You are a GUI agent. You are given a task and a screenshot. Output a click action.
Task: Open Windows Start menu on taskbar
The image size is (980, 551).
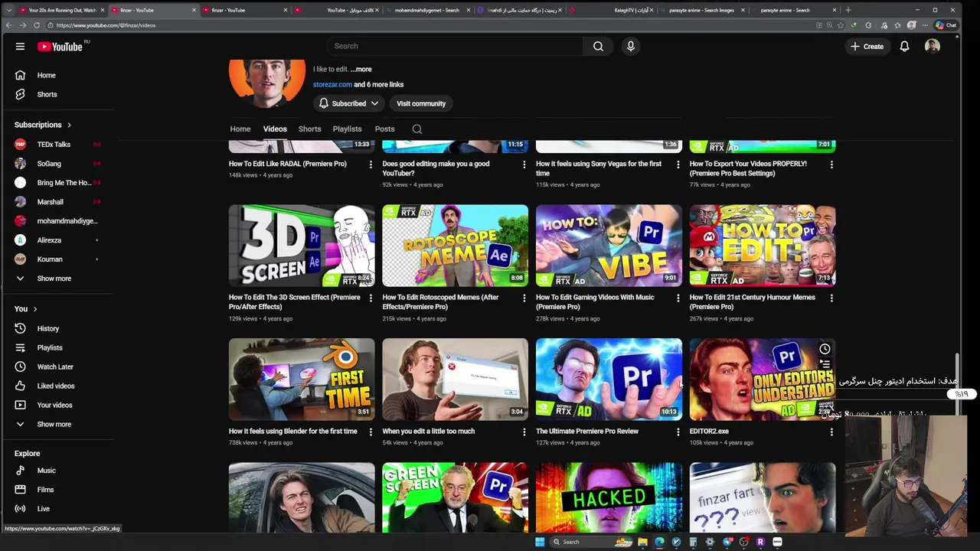[540, 542]
